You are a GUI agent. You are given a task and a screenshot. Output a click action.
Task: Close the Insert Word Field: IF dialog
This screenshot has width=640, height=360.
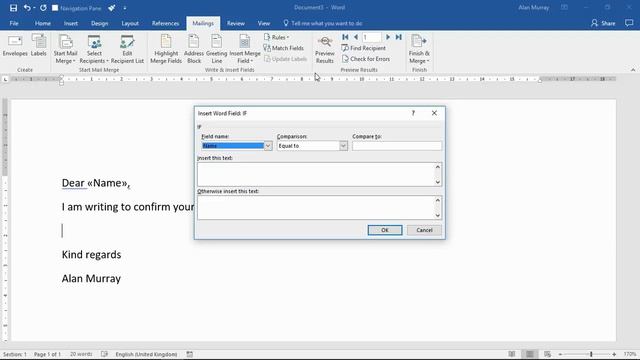click(434, 113)
